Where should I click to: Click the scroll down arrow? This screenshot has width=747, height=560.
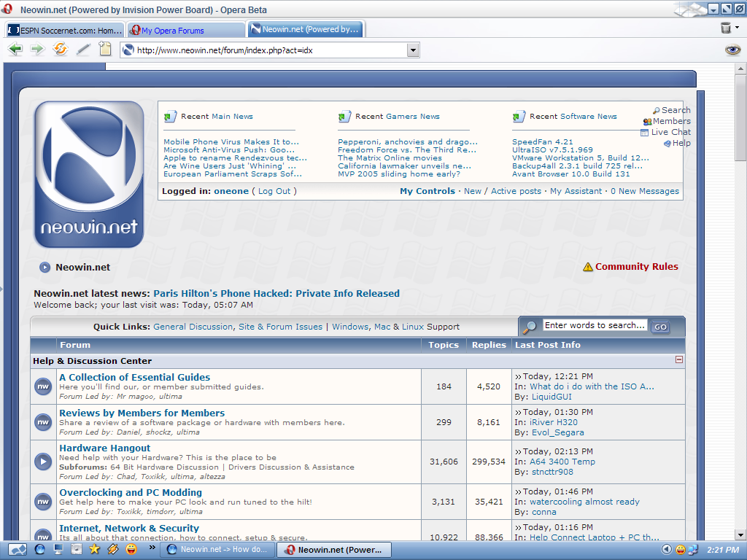coord(740,534)
